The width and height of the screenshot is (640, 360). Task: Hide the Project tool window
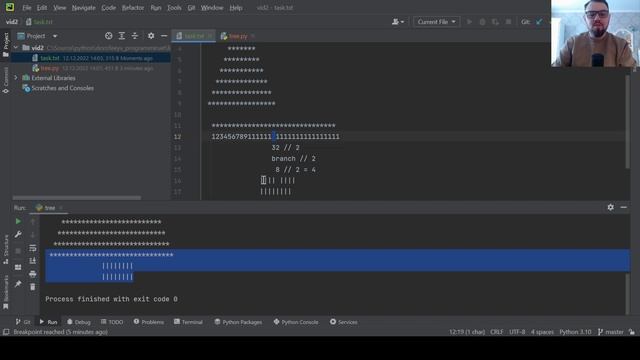164,36
